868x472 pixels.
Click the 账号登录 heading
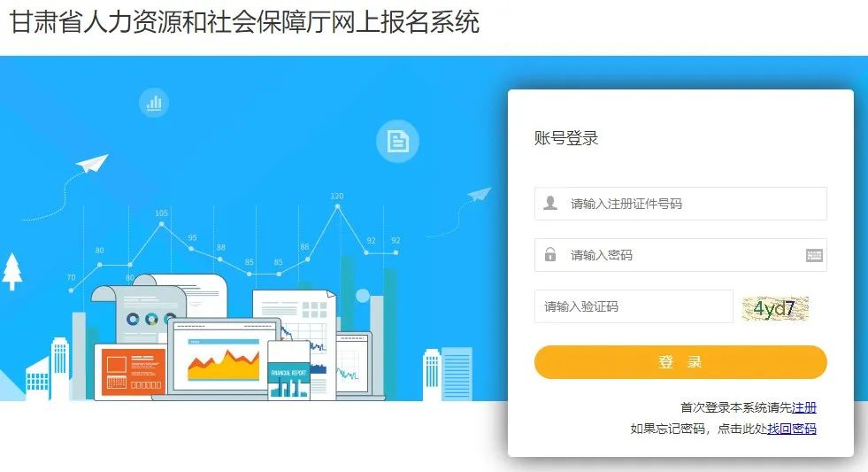click(x=565, y=138)
